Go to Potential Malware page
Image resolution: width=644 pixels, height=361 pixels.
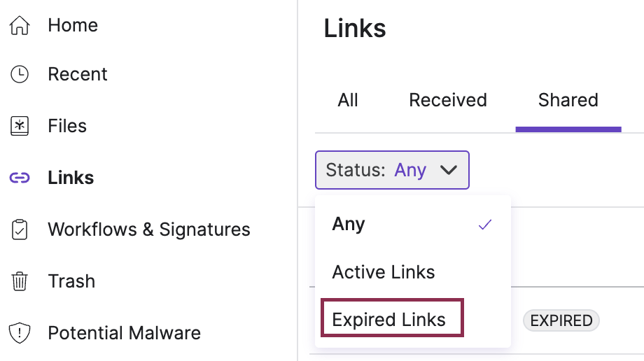(x=124, y=333)
